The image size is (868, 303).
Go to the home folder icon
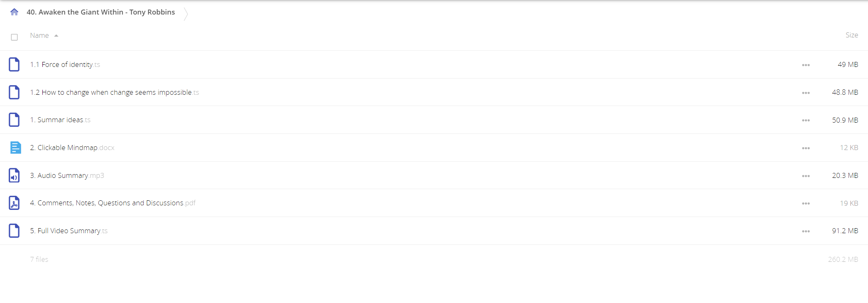click(14, 12)
